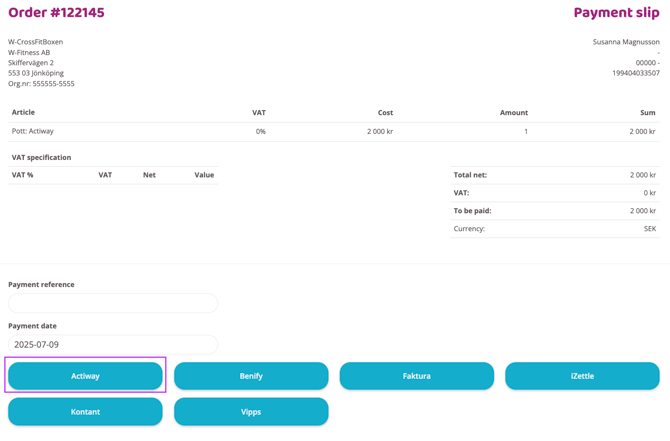Click the Sum column header

(647, 113)
